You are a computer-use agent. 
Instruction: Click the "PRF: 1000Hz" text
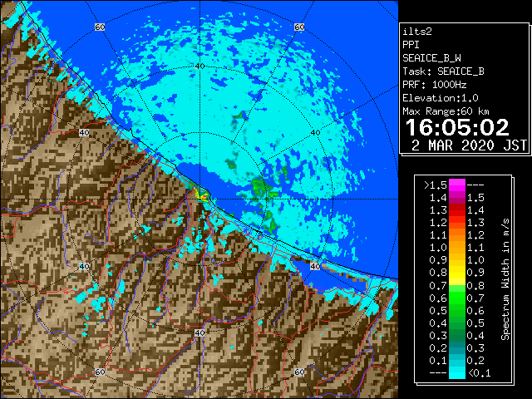[434, 85]
